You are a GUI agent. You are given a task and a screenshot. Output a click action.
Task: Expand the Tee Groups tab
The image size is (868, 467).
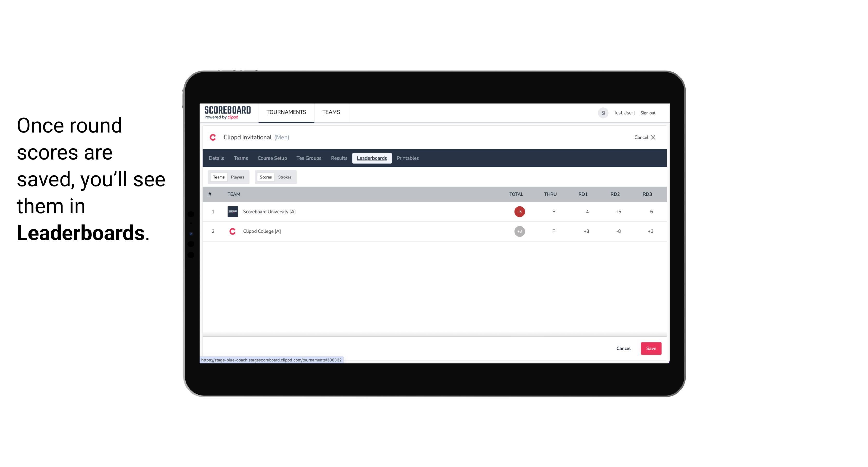pos(308,158)
